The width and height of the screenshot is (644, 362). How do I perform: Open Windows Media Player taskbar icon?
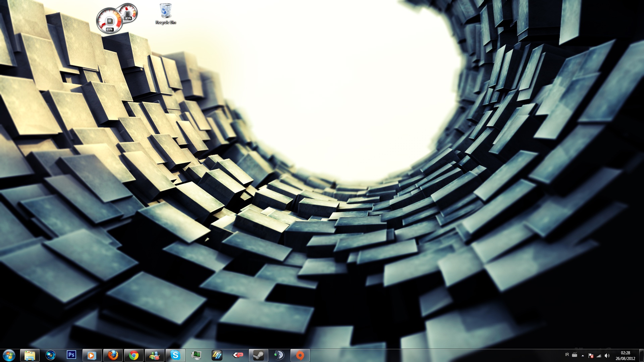click(x=92, y=355)
